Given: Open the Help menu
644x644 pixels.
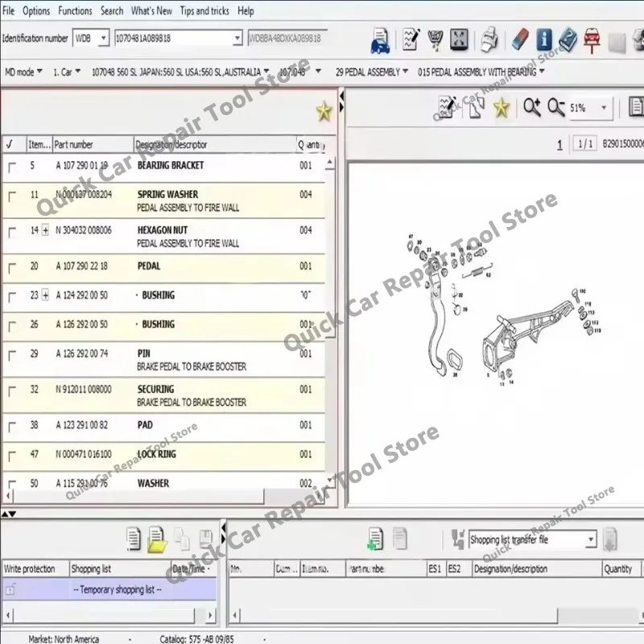Looking at the screenshot, I should tap(246, 10).
